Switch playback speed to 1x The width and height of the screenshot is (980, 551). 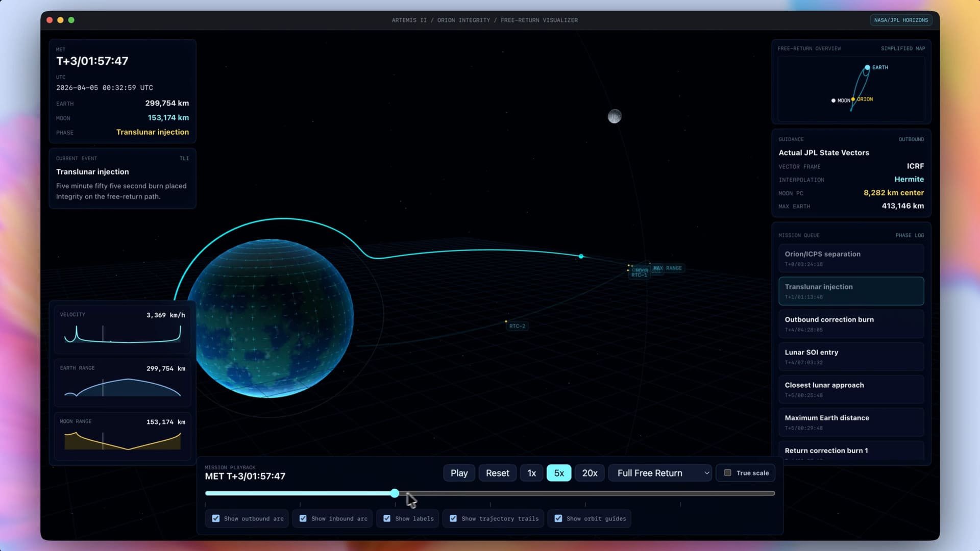531,472
